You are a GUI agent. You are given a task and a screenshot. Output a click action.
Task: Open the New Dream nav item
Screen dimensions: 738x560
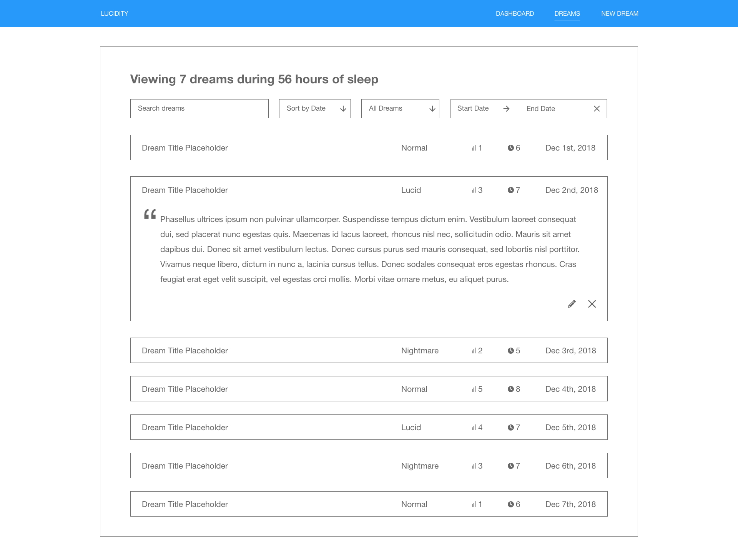(x=620, y=13)
